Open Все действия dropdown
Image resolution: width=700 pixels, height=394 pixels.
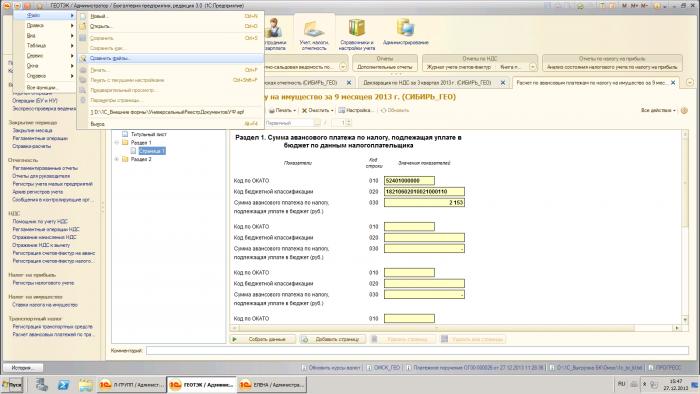[x=658, y=110]
